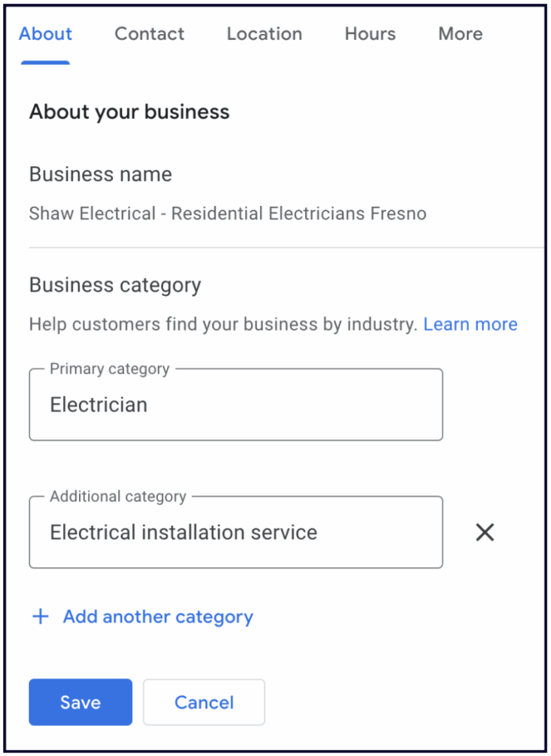Image resolution: width=551 pixels, height=756 pixels.
Task: Cancel editing the business info
Action: click(x=204, y=702)
